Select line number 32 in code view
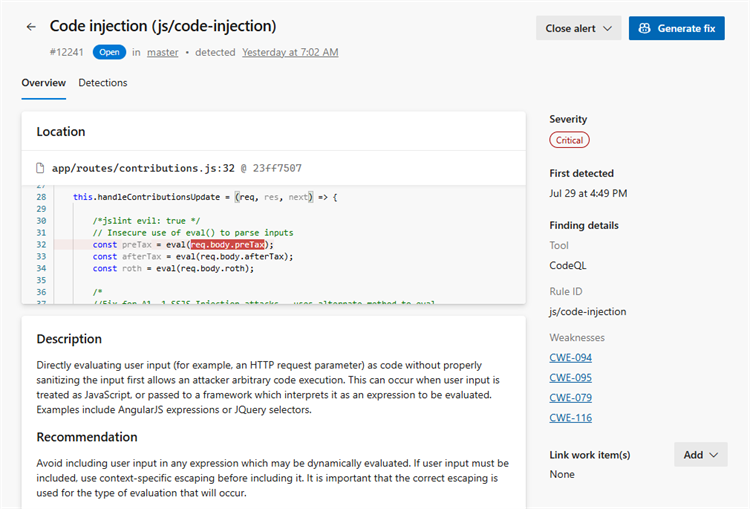 [41, 244]
